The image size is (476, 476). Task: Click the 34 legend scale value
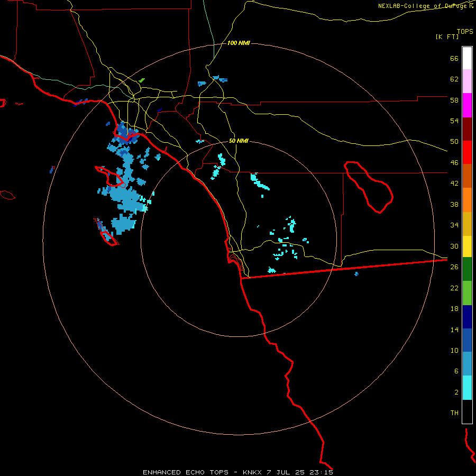click(x=454, y=225)
